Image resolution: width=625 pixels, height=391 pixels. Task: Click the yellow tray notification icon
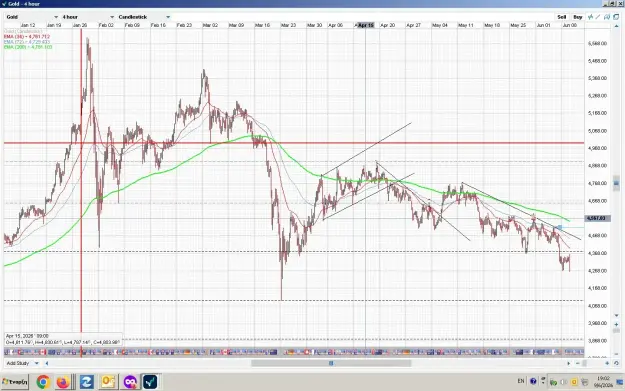pyautogui.click(x=574, y=382)
